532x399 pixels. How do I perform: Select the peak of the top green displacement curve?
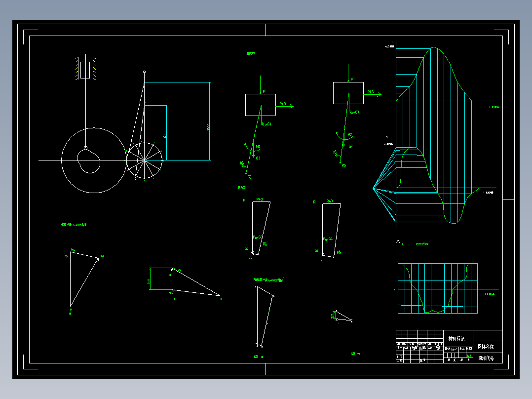(434, 47)
